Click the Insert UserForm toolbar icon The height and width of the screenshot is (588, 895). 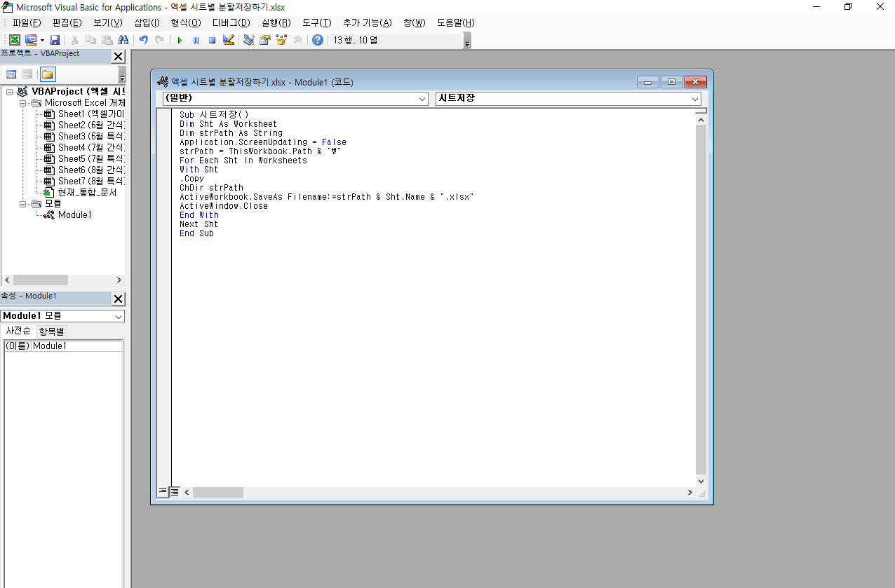[x=31, y=40]
